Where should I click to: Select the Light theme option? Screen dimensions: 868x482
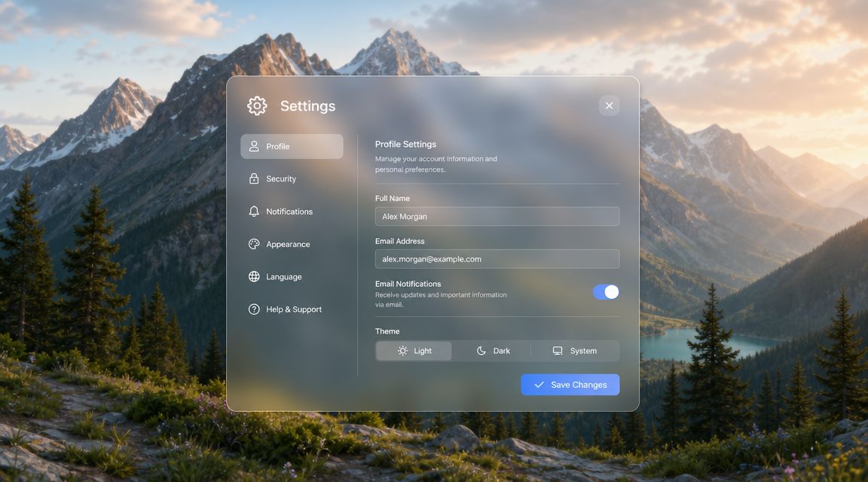point(414,351)
